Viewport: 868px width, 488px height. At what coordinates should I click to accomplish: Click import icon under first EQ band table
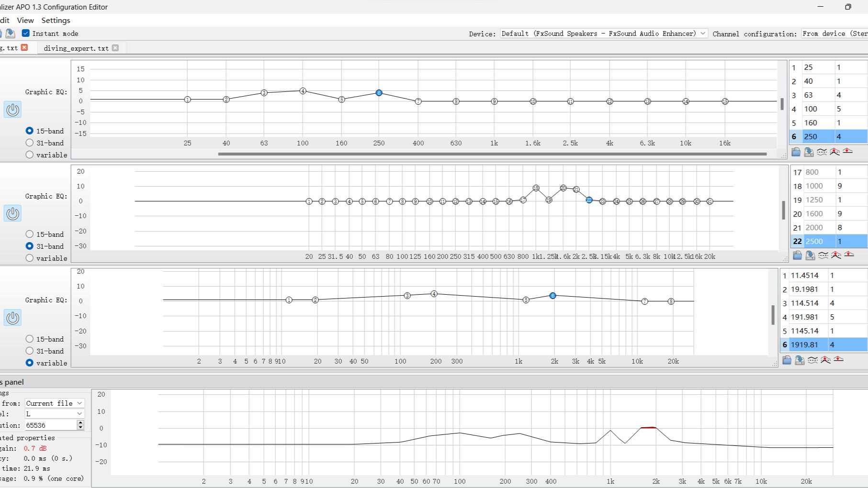point(796,152)
